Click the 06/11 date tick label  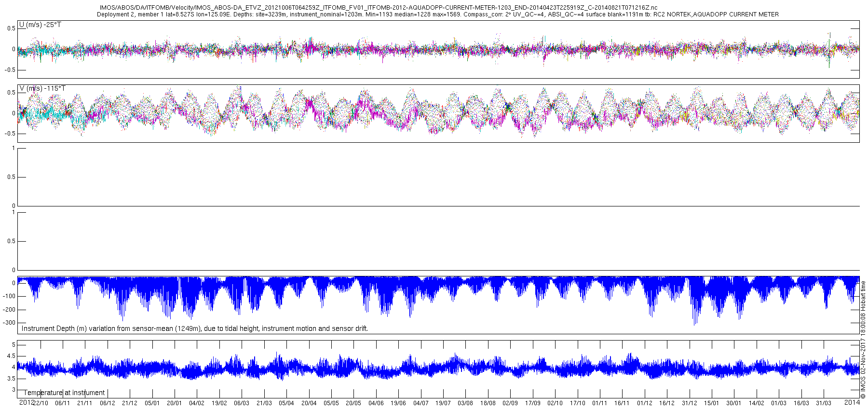63,403
